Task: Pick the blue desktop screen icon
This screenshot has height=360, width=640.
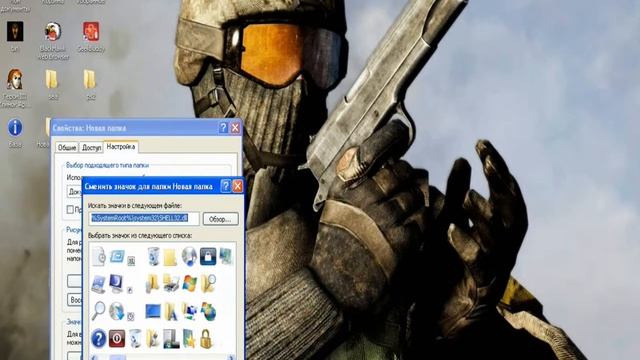Action: 153,311
